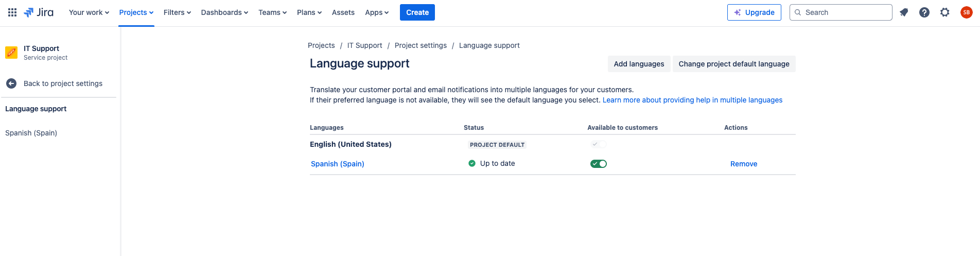Click the Search input field
This screenshot has height=256, width=980.
tap(844, 12)
